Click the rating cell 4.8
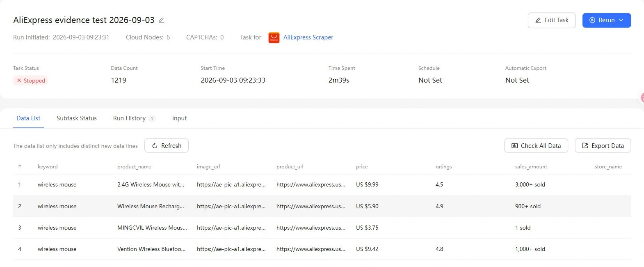Viewport: 644px width, 267px height. pos(439,249)
